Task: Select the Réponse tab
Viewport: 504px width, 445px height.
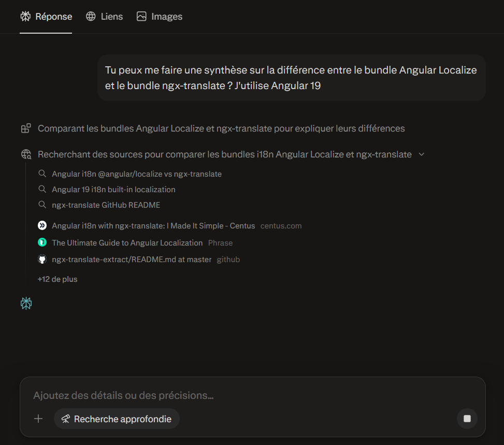Action: click(x=46, y=17)
